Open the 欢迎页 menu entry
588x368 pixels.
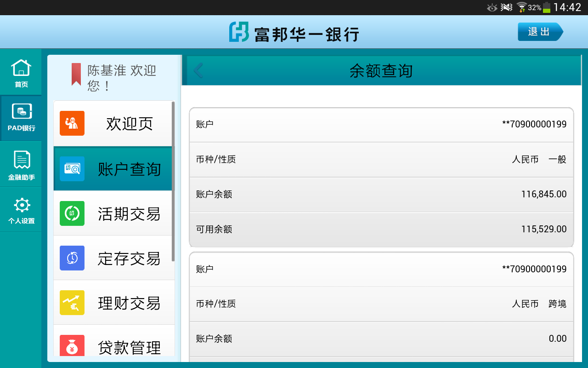click(x=113, y=124)
